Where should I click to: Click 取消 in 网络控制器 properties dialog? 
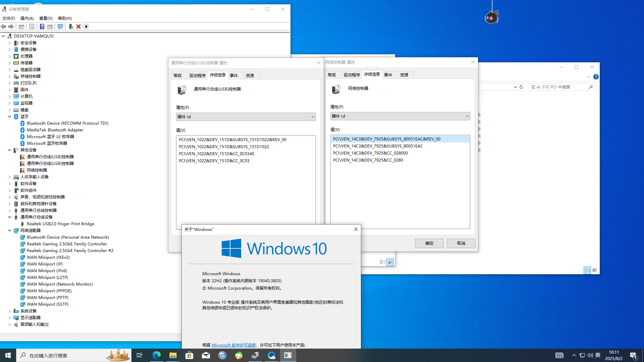(461, 243)
